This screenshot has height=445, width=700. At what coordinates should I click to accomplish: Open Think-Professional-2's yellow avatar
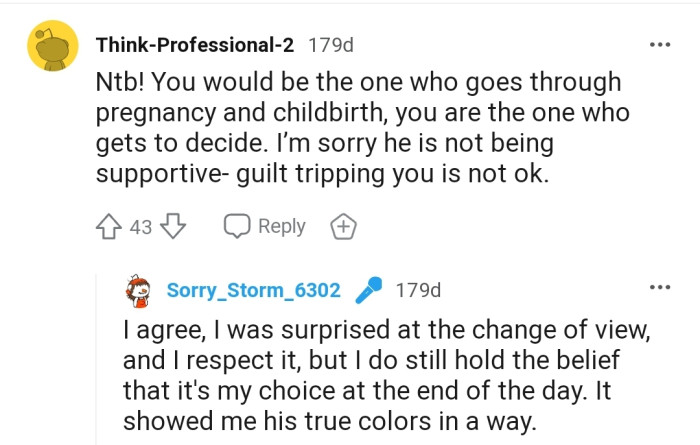click(52, 47)
